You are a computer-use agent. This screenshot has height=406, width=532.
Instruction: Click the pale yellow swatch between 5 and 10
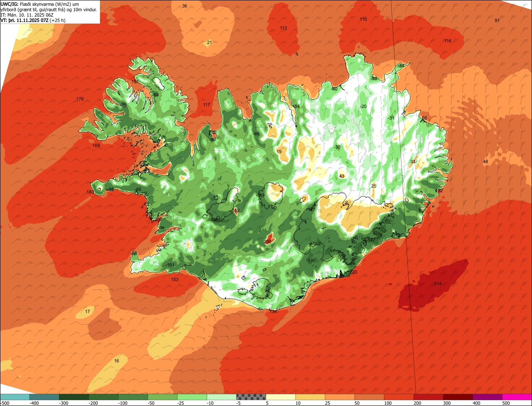click(x=281, y=397)
